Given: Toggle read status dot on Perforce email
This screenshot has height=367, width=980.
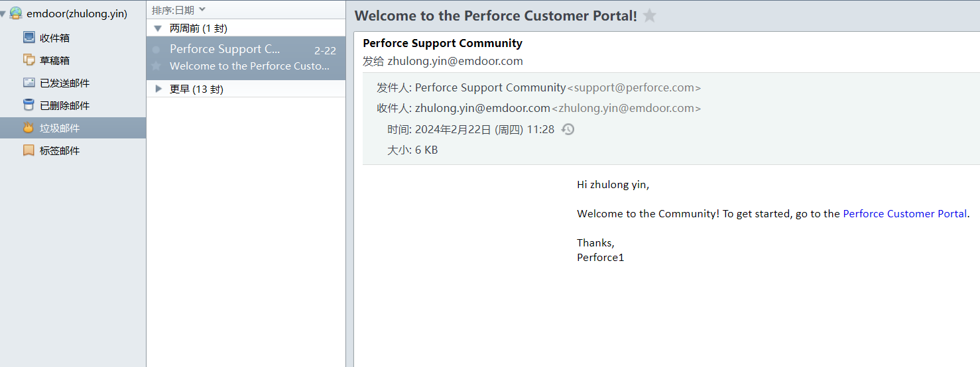Looking at the screenshot, I should (x=156, y=50).
